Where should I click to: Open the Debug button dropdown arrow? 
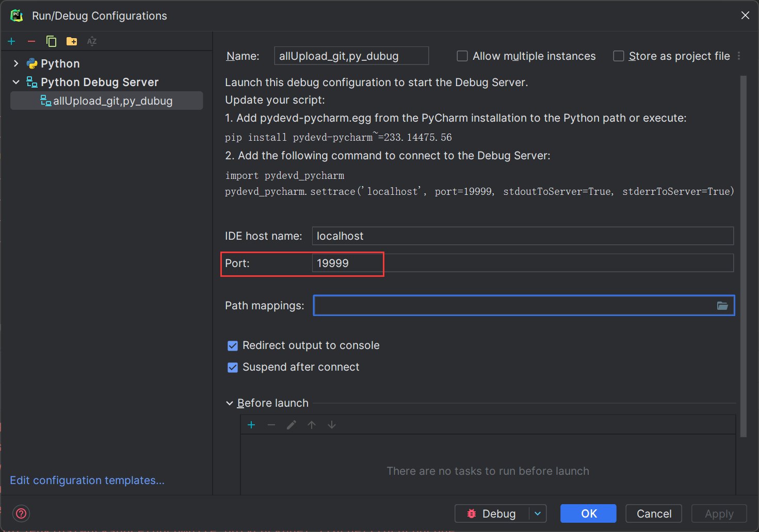coord(538,513)
